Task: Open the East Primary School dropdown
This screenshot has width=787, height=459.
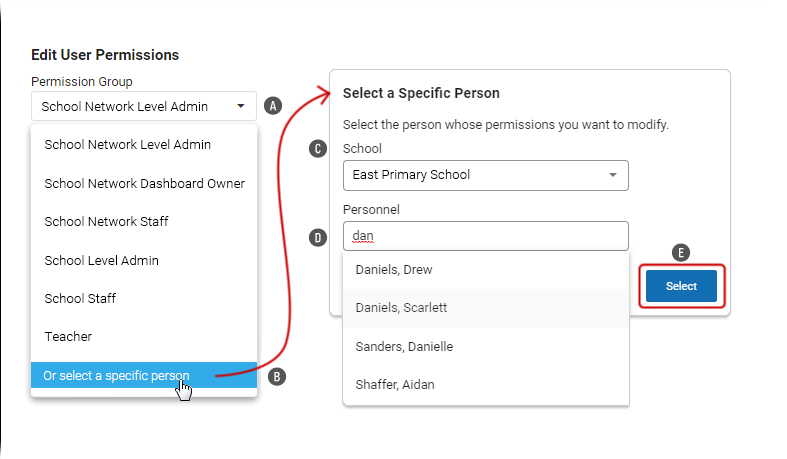Action: 485,175
